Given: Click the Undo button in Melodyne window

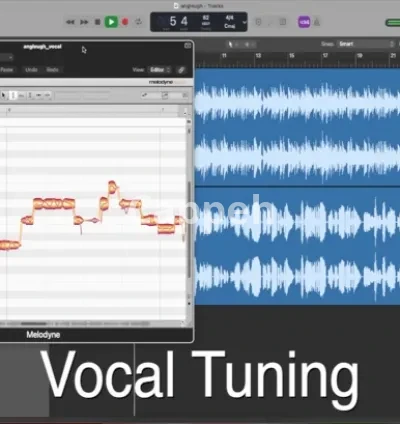Looking at the screenshot, I should point(31,70).
